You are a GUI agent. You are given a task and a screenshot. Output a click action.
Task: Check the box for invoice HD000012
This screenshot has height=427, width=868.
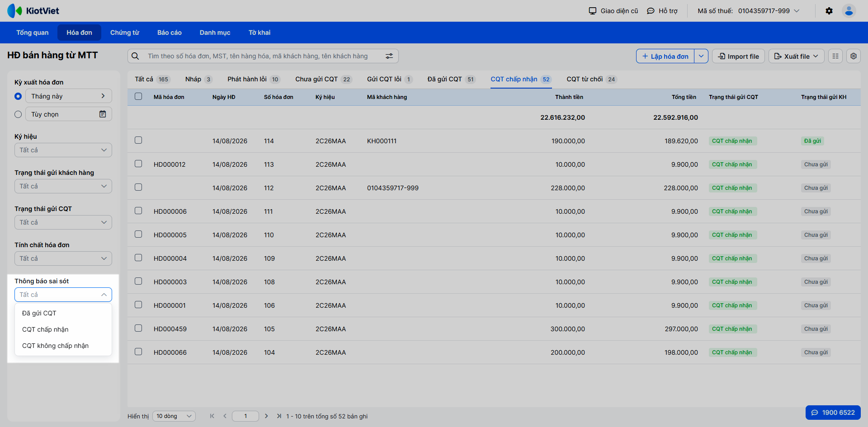(138, 164)
